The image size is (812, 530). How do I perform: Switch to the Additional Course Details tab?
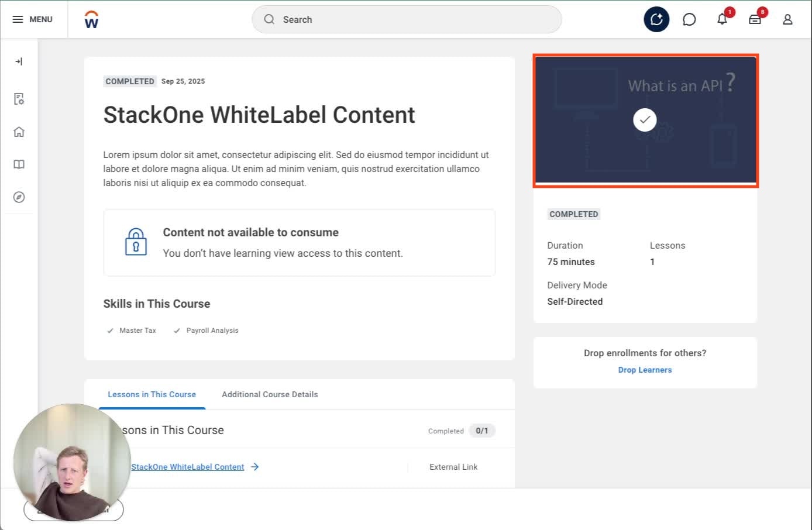click(x=270, y=394)
